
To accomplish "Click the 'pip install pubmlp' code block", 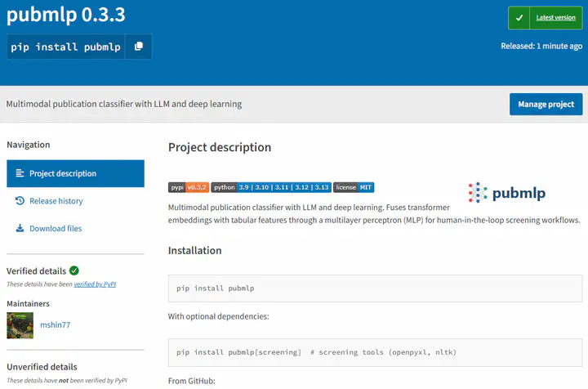I will coord(375,288).
